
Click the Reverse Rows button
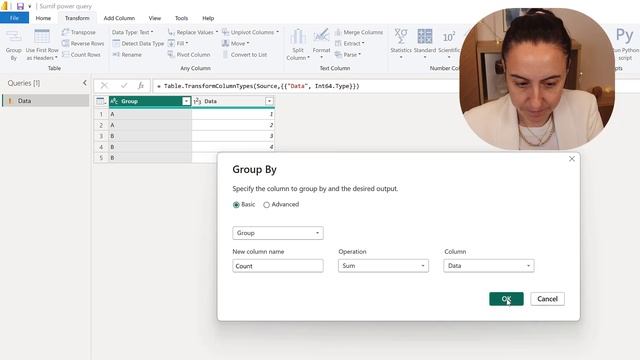tap(83, 43)
